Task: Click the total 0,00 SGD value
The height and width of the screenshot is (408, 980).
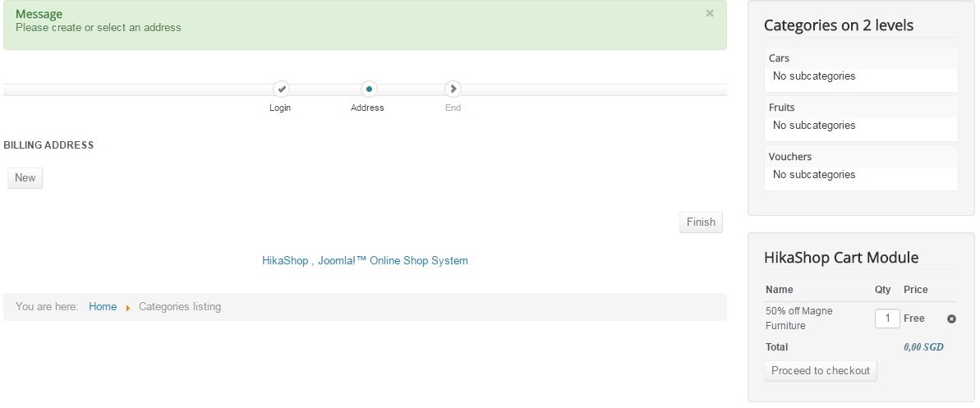Action: (x=923, y=347)
